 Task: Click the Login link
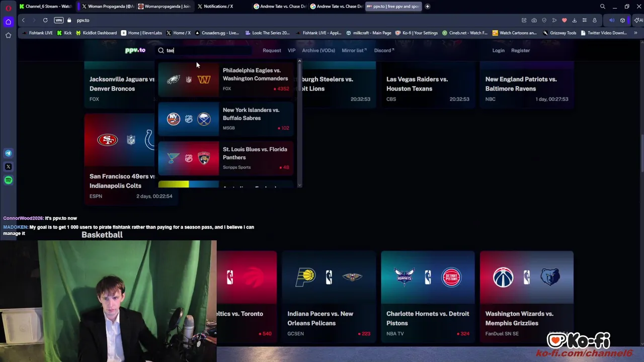[x=498, y=50]
